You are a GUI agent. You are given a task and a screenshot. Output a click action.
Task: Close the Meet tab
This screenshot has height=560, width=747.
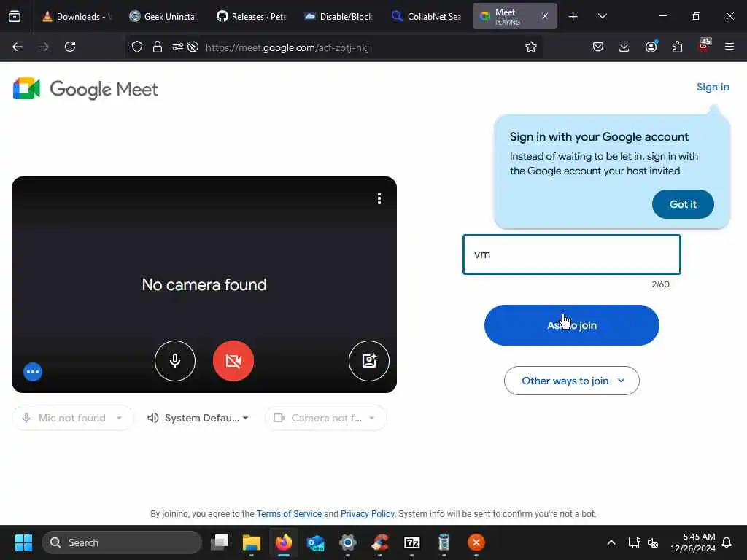pyautogui.click(x=544, y=16)
